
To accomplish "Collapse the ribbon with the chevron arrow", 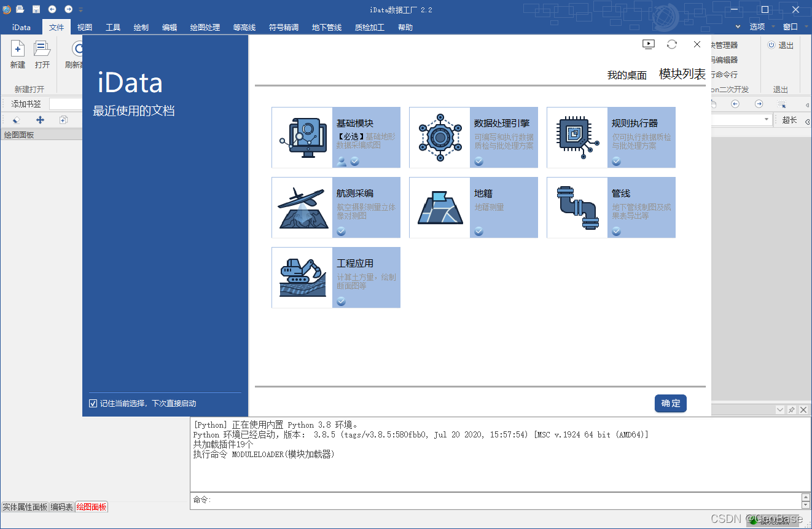I will (x=738, y=27).
